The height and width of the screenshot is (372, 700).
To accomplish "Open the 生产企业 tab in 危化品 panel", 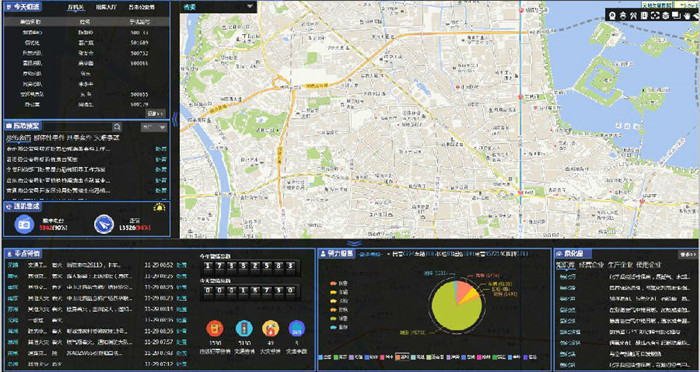I will (x=619, y=264).
